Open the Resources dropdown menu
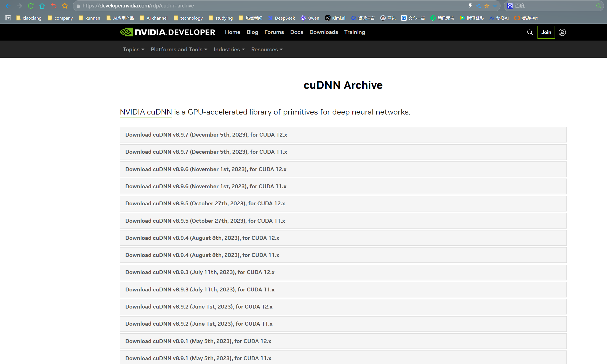 [x=267, y=49]
